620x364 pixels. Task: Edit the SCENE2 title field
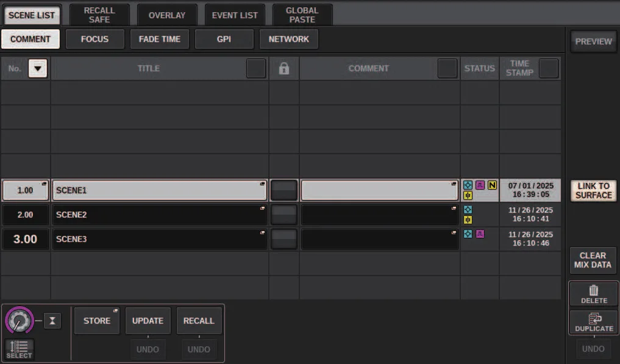click(x=159, y=215)
